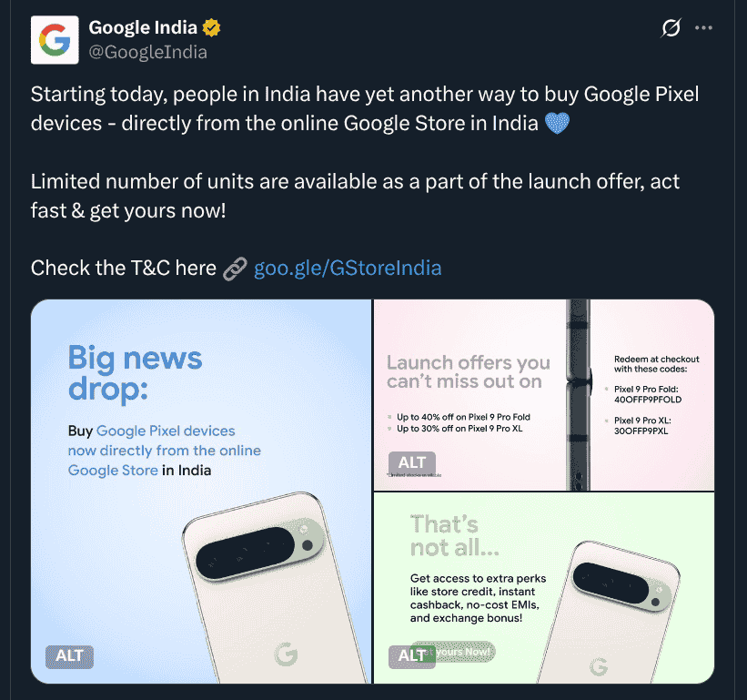The height and width of the screenshot is (700, 747).
Task: Click the folded Pixel phone in promo image
Action: point(578,395)
